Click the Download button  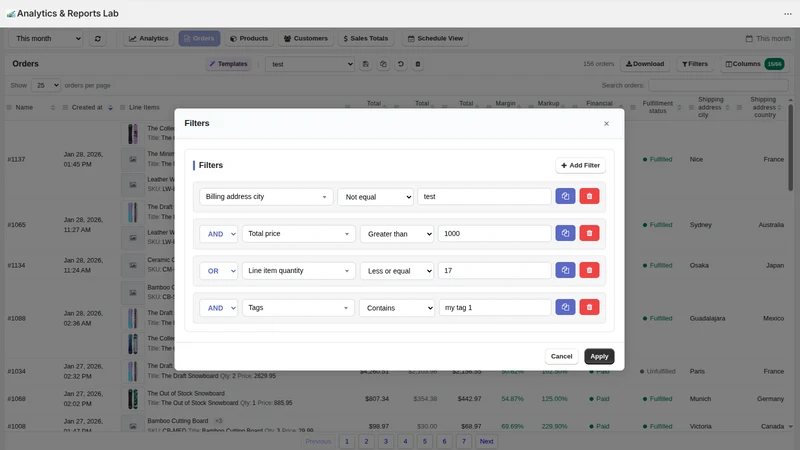tap(645, 64)
